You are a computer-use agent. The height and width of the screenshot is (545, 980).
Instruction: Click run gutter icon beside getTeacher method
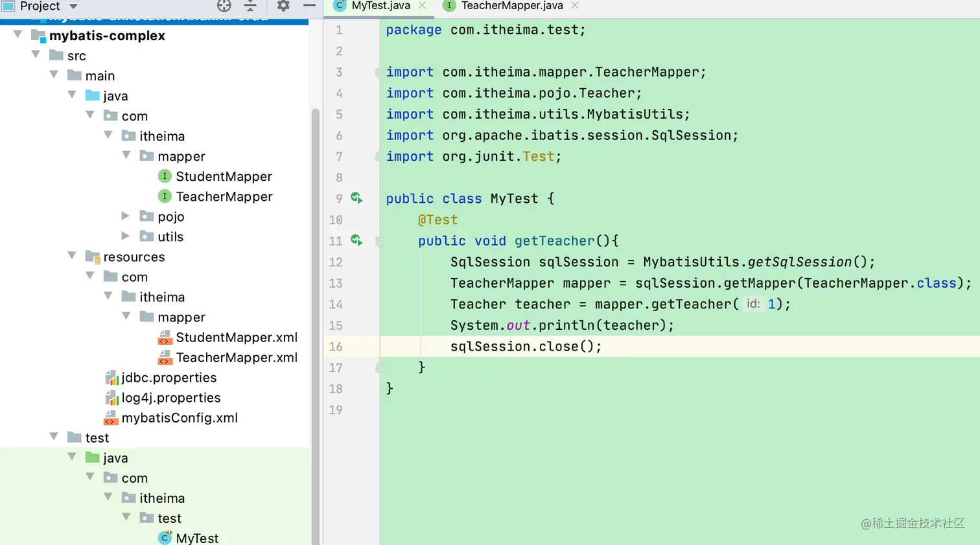[x=356, y=240]
